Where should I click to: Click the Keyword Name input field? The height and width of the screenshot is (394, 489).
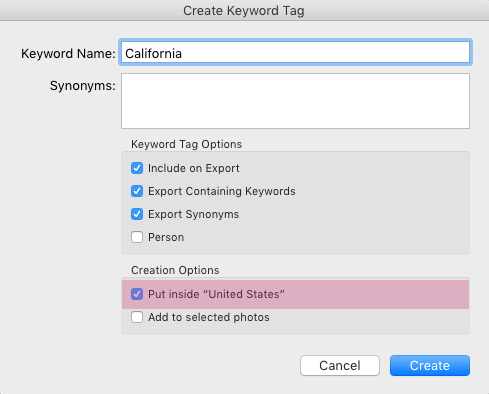[x=295, y=52]
